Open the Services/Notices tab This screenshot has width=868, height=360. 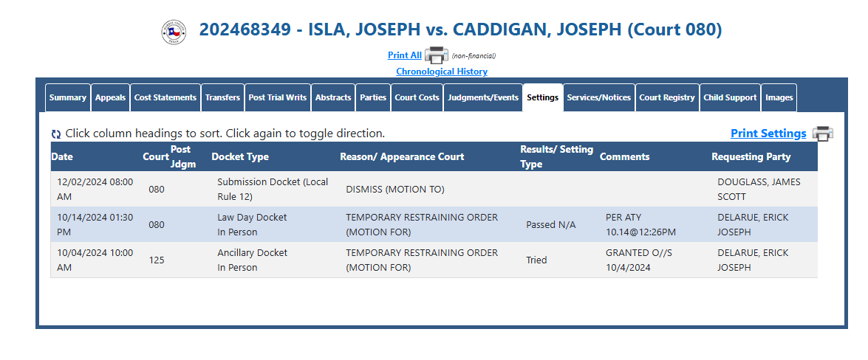599,98
